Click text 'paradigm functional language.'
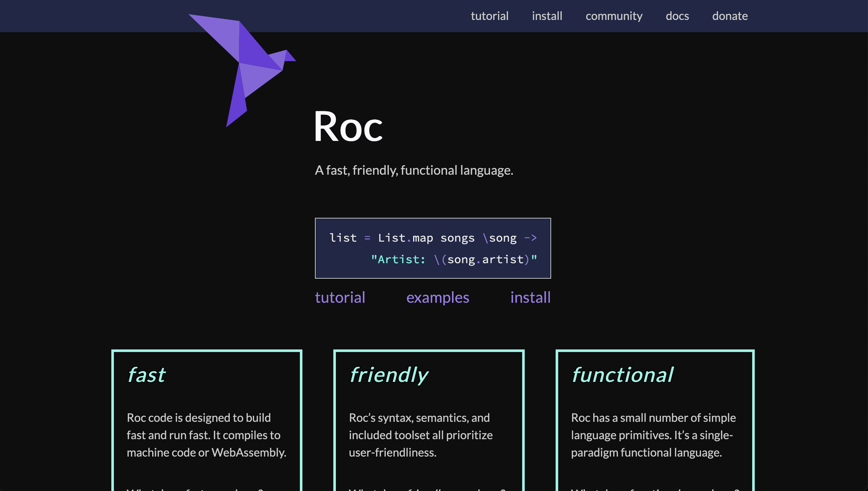Viewport: 868px width, 491px height. coord(646,453)
